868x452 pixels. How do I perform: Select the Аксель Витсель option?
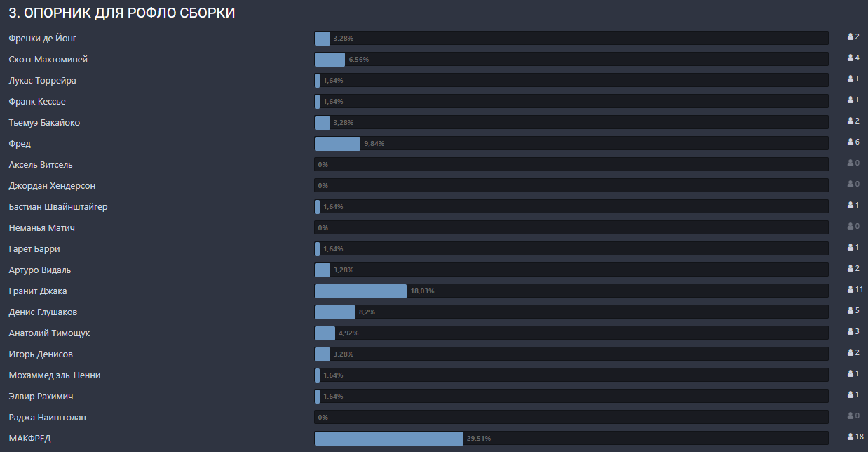tap(41, 165)
